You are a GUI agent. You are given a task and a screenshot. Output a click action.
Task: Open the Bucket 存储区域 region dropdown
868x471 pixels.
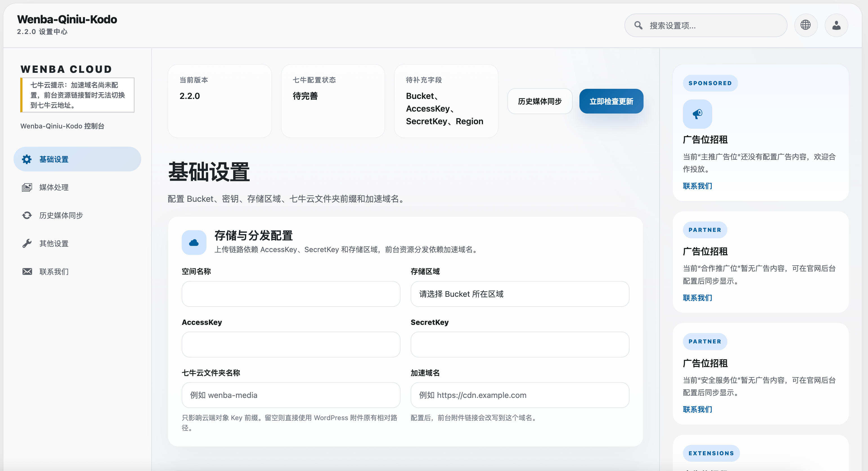point(519,294)
